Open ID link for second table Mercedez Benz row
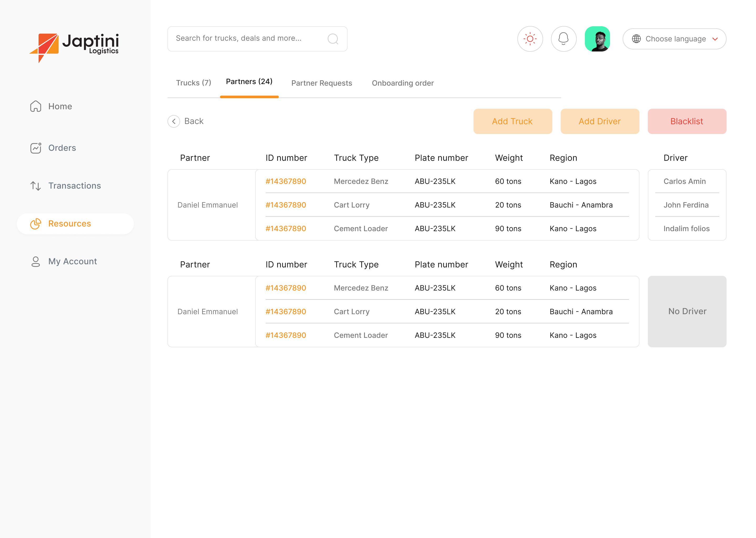This screenshot has height=538, width=756. tap(286, 288)
